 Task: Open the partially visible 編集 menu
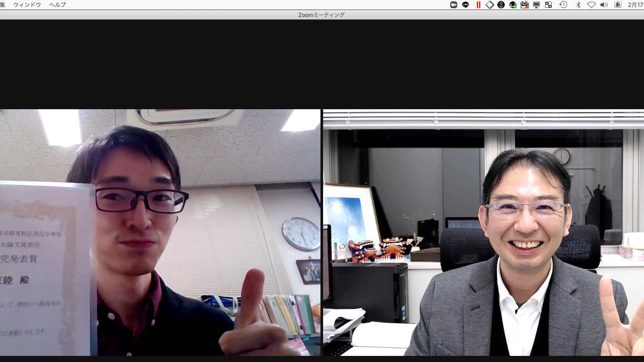pyautogui.click(x=2, y=5)
